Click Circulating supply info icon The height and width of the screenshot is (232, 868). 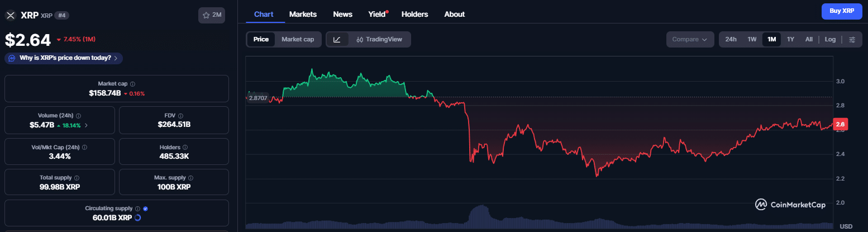click(x=137, y=209)
